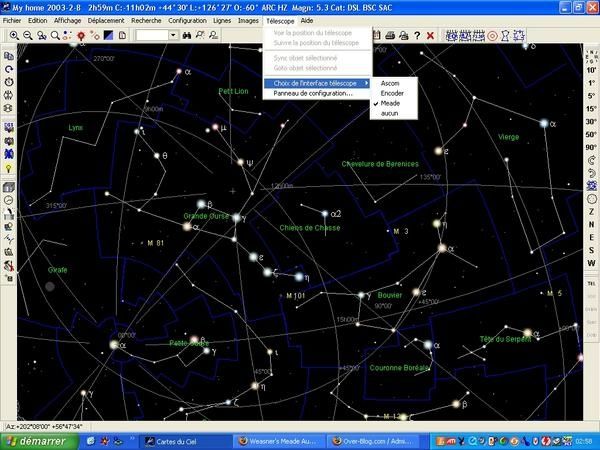Set field of view to 15 degrees
Image resolution: width=600 pixels, height=450 pixels.
coord(592,109)
